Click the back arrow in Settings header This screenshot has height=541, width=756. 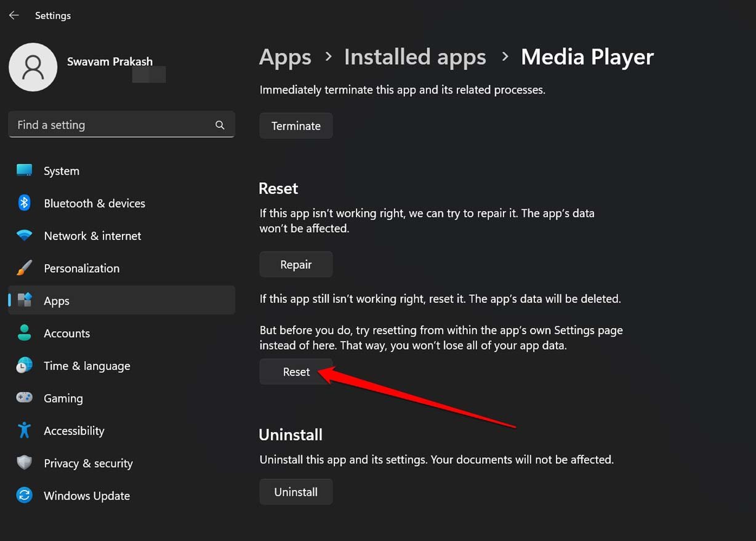coord(14,15)
